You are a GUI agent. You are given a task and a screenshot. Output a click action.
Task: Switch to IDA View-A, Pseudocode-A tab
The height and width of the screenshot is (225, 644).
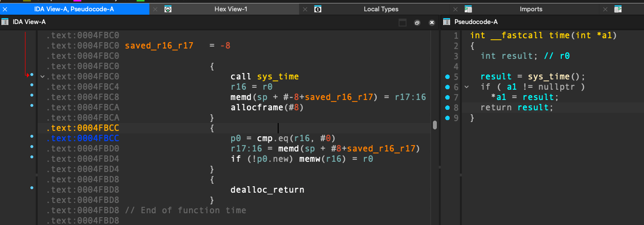point(74,9)
